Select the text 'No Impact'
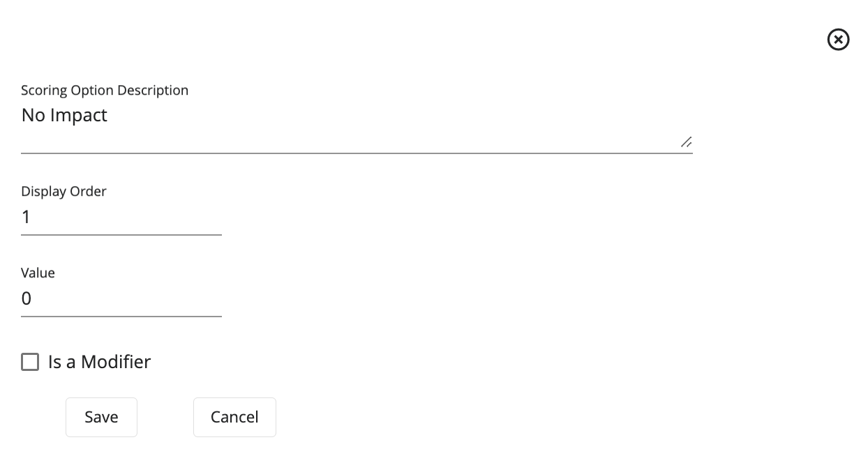The height and width of the screenshot is (456, 868). coord(64,115)
